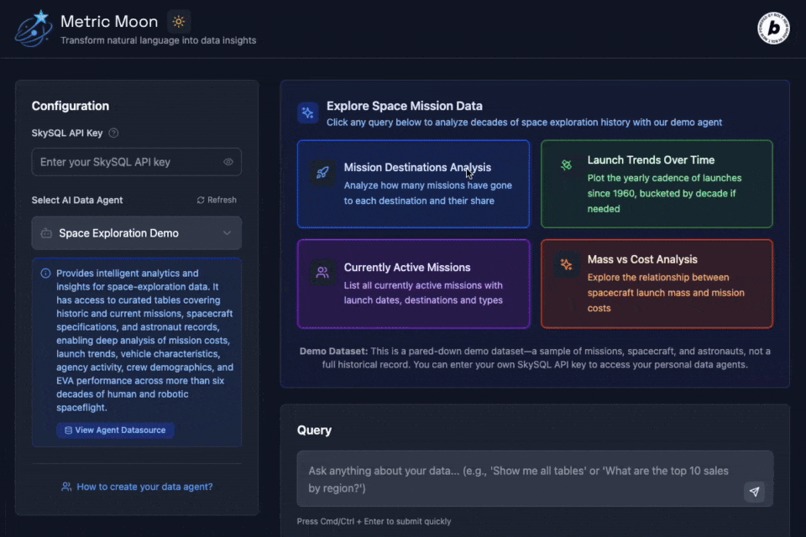Click the 'Explore Space Mission Data' heading

(405, 106)
